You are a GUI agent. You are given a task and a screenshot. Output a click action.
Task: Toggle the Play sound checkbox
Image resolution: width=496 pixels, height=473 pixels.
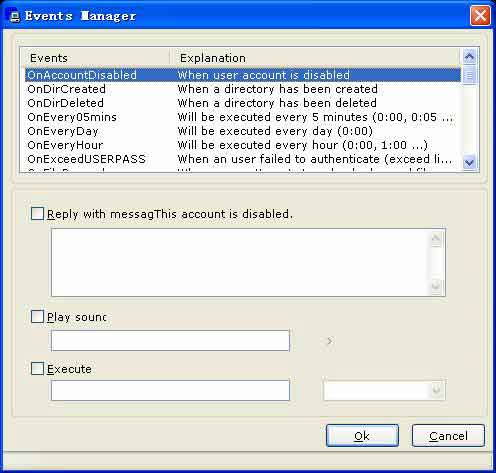37,317
